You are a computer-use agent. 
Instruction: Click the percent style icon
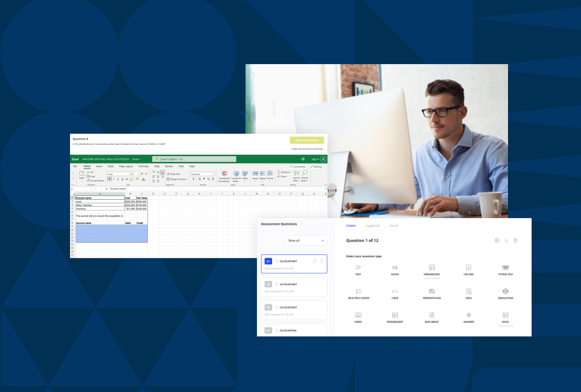(x=199, y=179)
